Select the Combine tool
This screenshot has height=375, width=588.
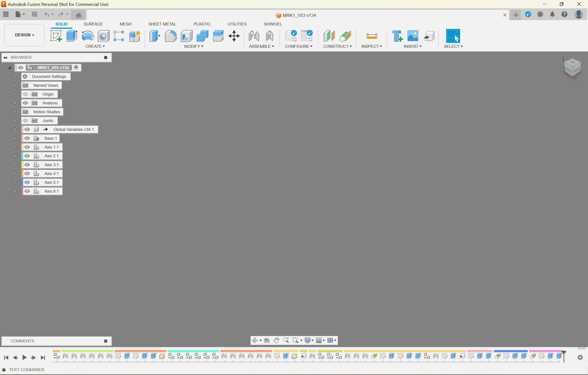(202, 36)
